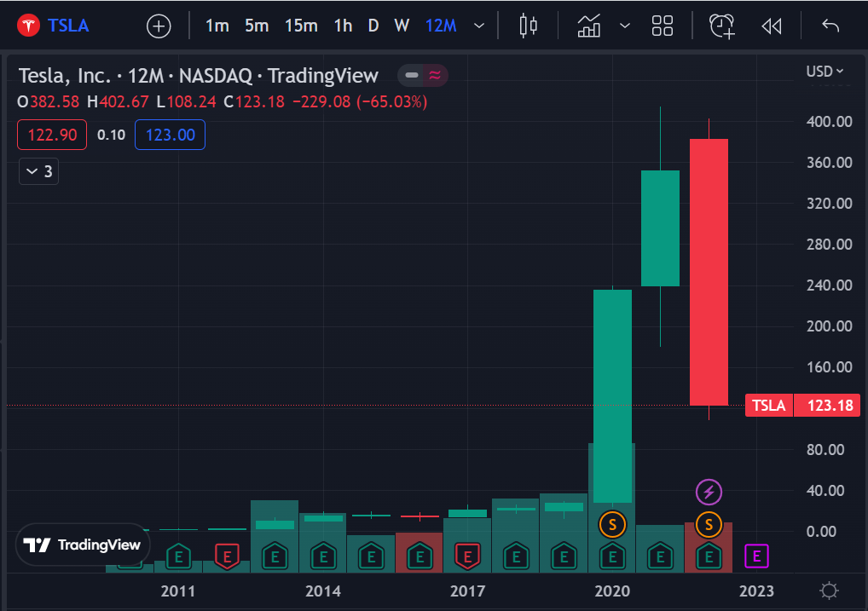Viewport: 868px width, 611px height.
Task: Click the 2014 earnings E marker
Action: point(323,556)
